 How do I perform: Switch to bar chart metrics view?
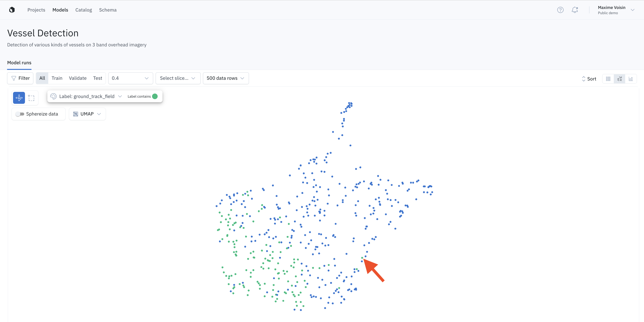tap(631, 79)
